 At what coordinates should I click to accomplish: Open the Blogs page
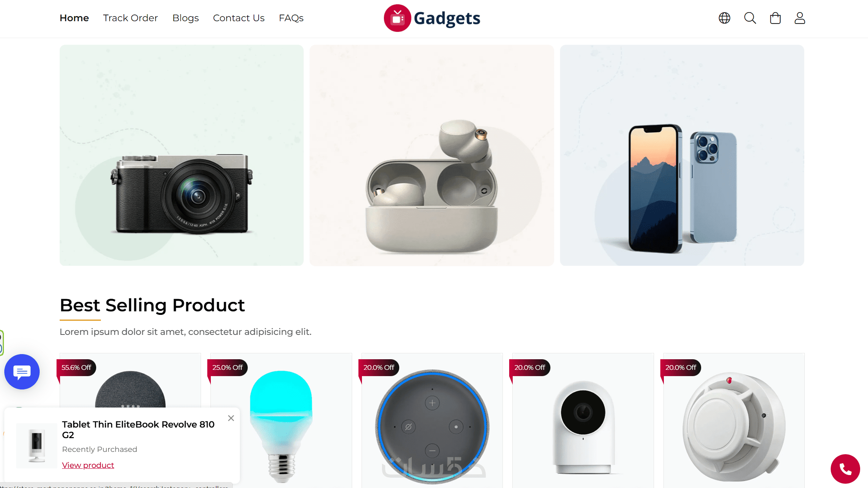coord(186,18)
